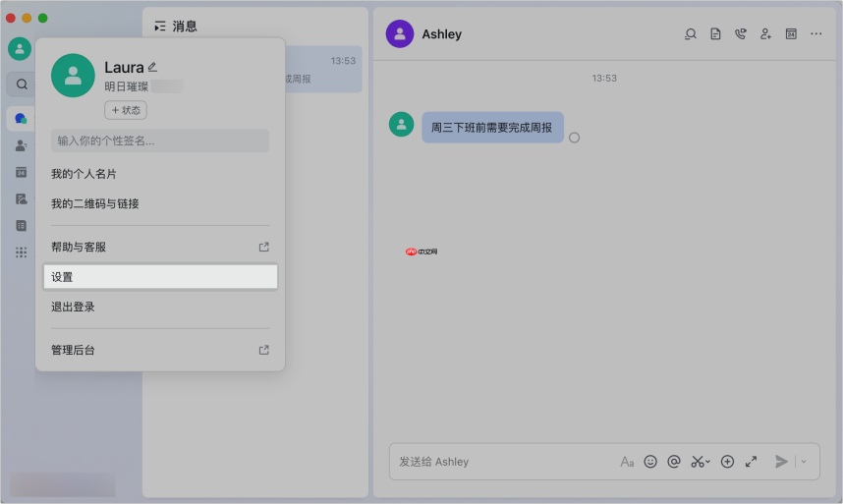Screen dimensions: 843x504
Task: Click the 消息 header title
Action: [x=185, y=27]
